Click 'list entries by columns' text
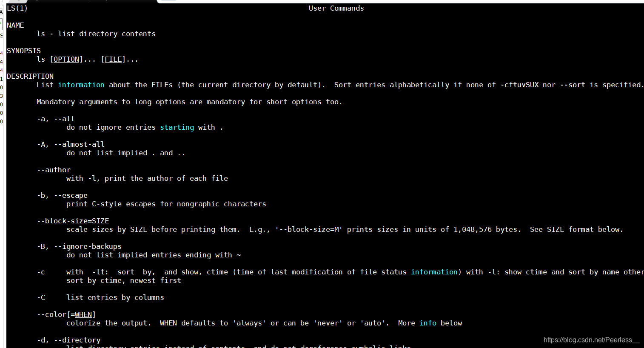The width and height of the screenshot is (644, 348). click(x=115, y=297)
